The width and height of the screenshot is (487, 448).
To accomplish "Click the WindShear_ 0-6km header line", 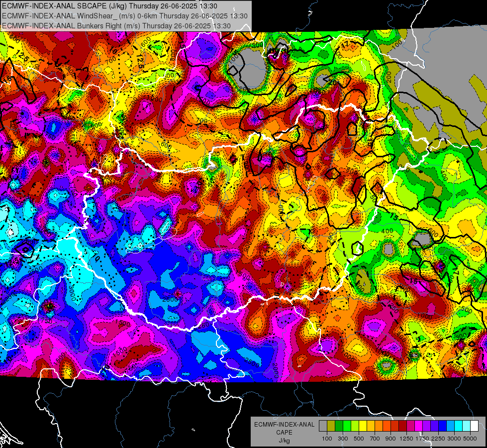I will click(125, 16).
